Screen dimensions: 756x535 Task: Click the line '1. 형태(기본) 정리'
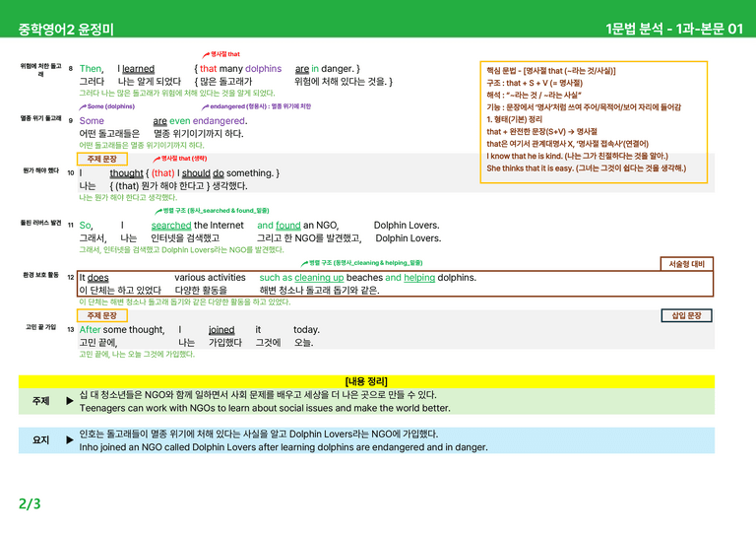coord(515,119)
